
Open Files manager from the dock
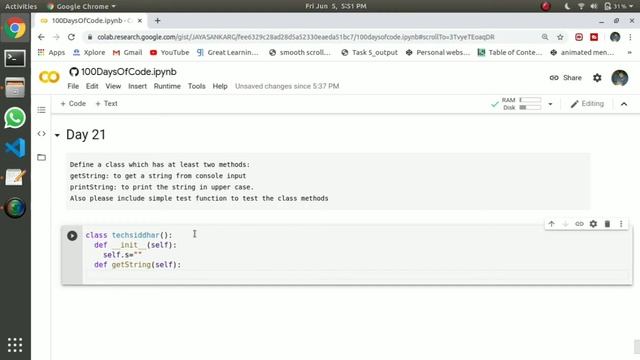tap(15, 88)
